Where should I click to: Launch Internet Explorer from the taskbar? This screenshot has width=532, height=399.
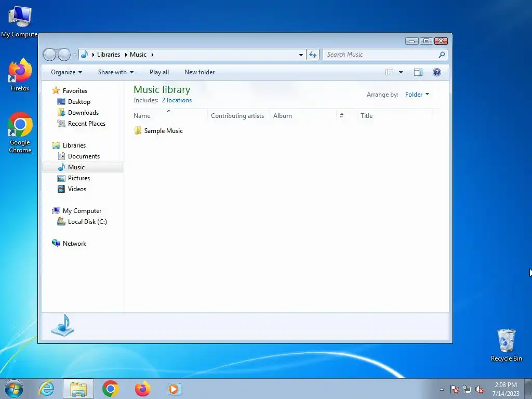pos(46,389)
